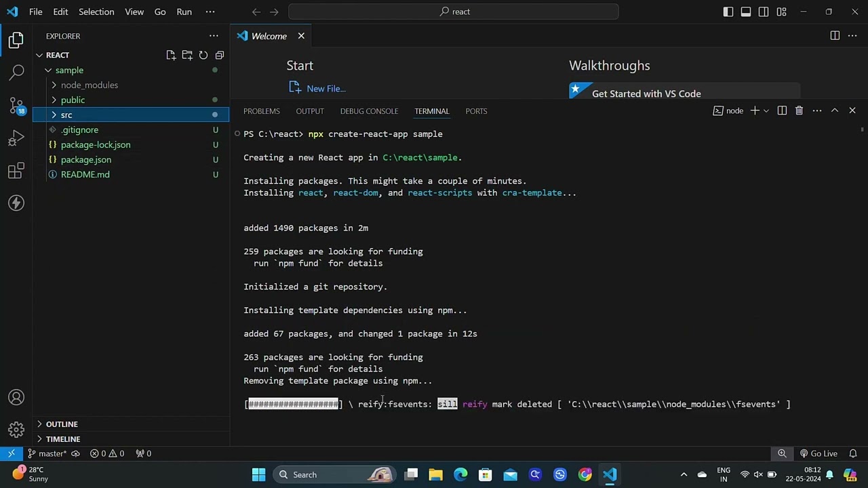This screenshot has width=868, height=488.
Task: Go forward using navigation arrow
Action: [274, 12]
